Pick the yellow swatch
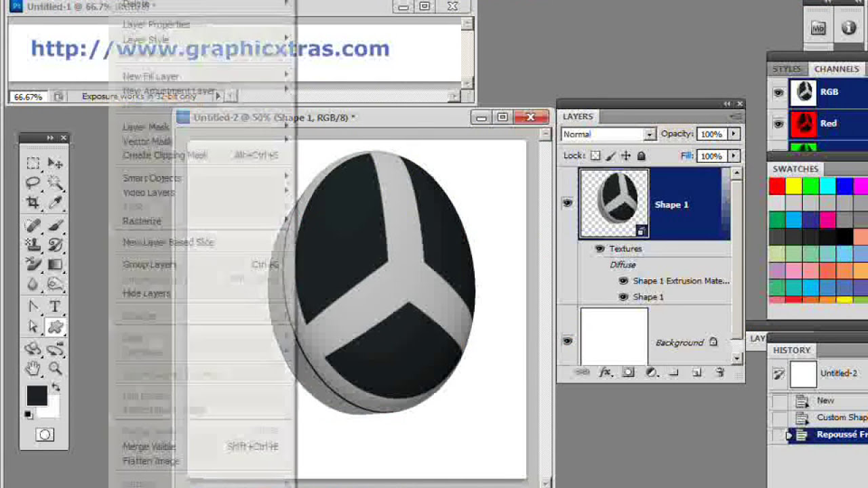Image resolution: width=868 pixels, height=488 pixels. tap(793, 186)
